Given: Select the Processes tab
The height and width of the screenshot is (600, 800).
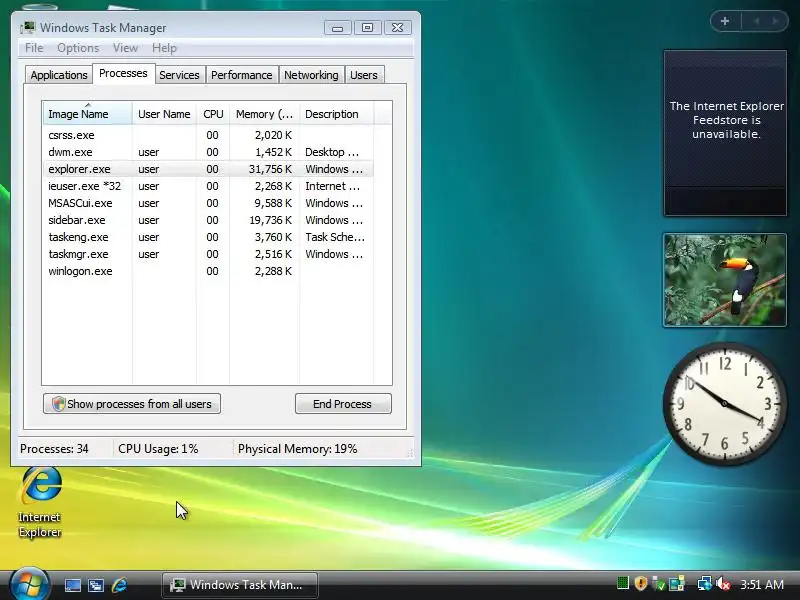Looking at the screenshot, I should pyautogui.click(x=123, y=73).
